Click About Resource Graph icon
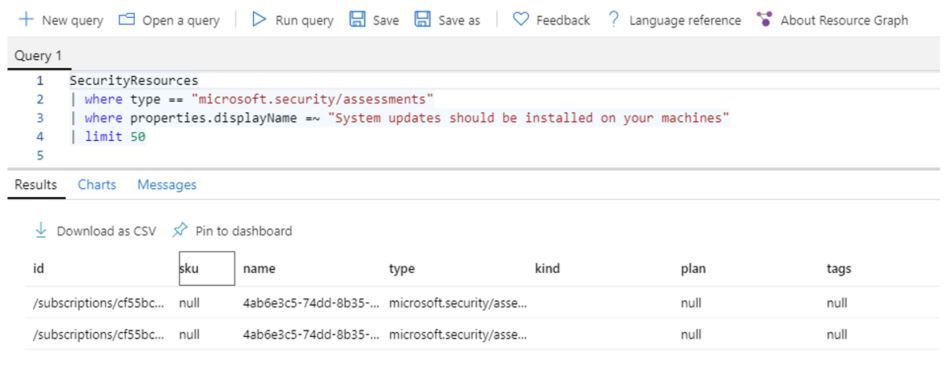The height and width of the screenshot is (367, 948). point(765,19)
